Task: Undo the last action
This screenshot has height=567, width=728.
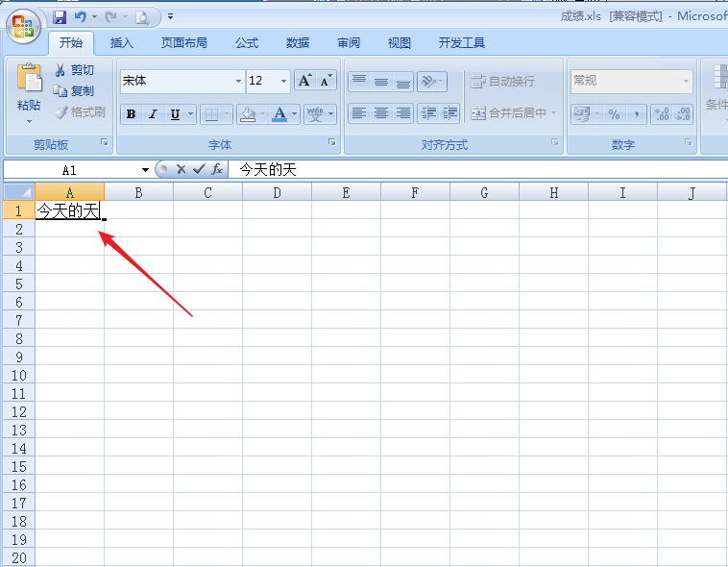Action: click(81, 17)
